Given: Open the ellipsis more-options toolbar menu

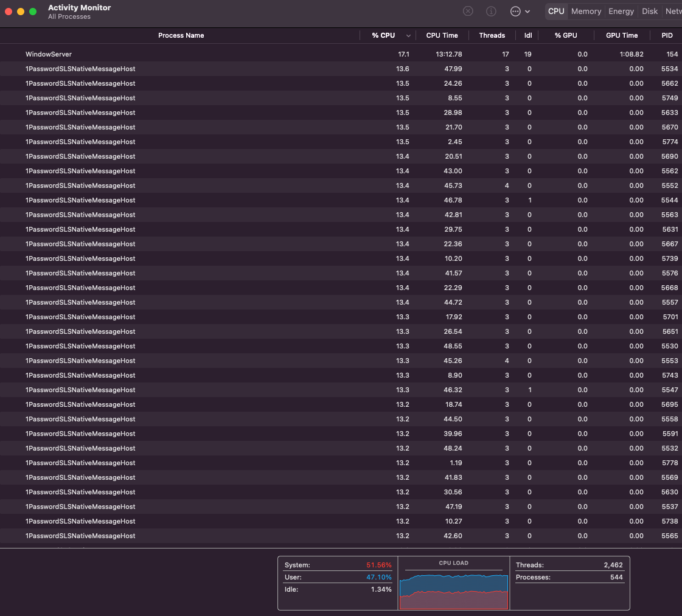Looking at the screenshot, I should 515,12.
